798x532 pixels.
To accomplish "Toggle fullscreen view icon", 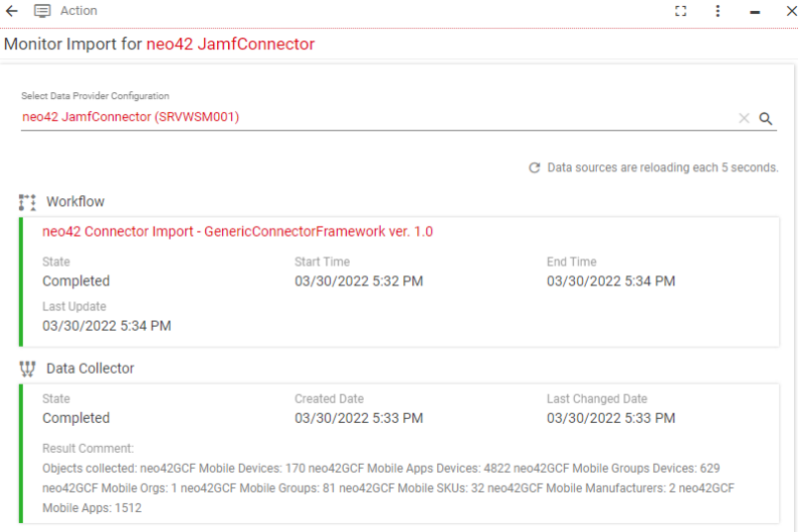I will coord(680,11).
